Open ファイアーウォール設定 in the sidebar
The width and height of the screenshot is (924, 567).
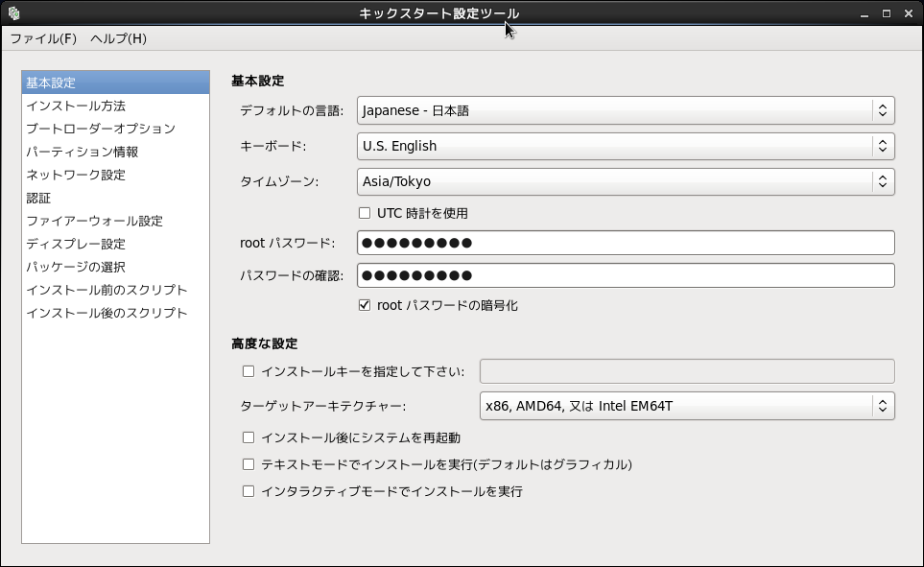point(95,221)
